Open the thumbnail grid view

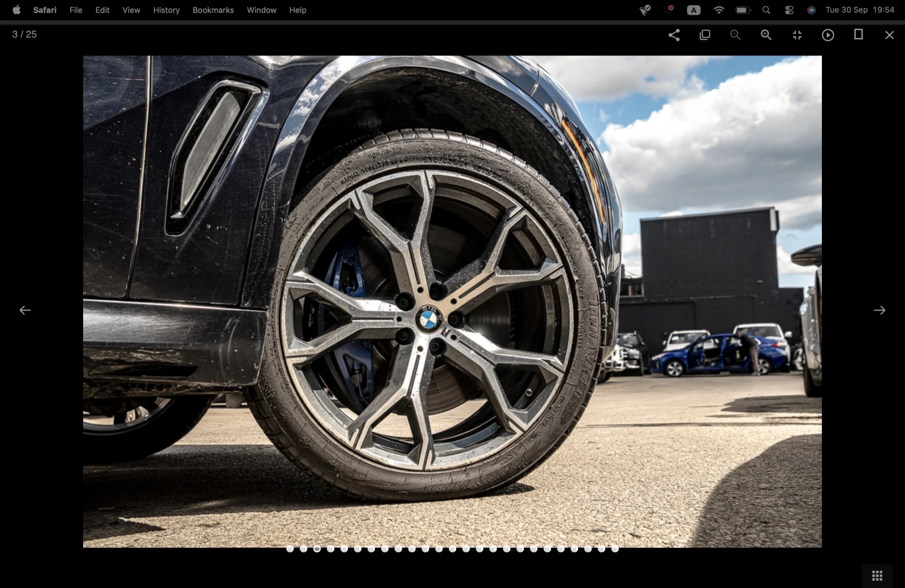click(877, 576)
